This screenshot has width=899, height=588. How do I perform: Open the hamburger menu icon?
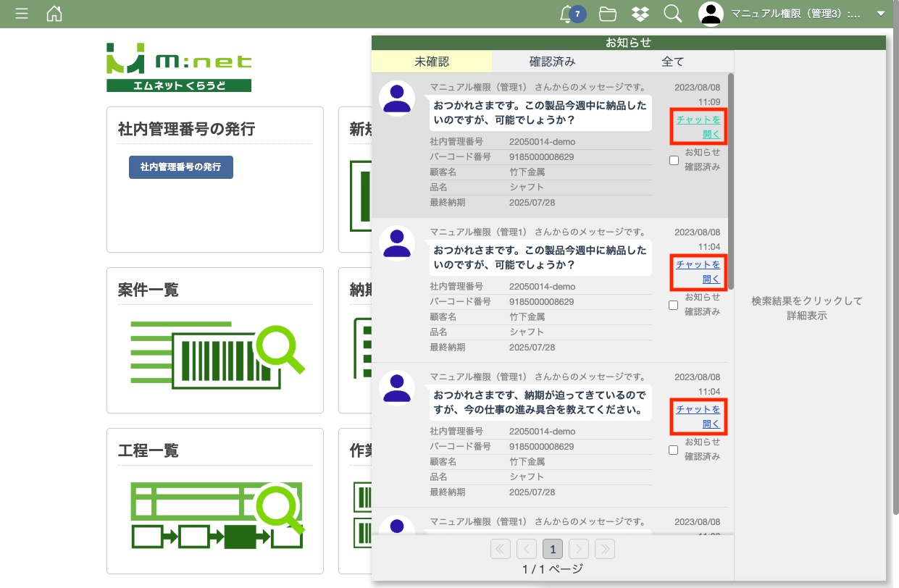(x=22, y=14)
